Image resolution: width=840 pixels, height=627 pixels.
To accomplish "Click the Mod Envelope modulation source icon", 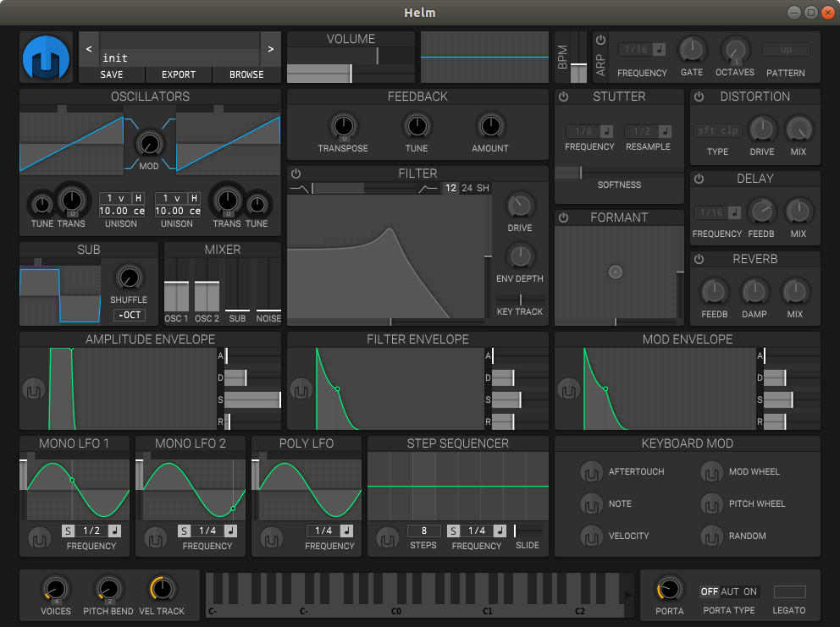I will point(569,389).
